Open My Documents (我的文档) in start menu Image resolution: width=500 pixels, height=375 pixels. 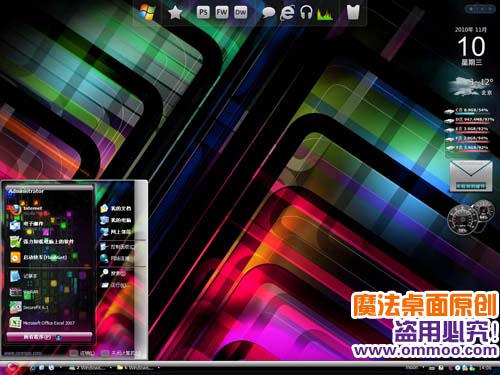tap(116, 208)
